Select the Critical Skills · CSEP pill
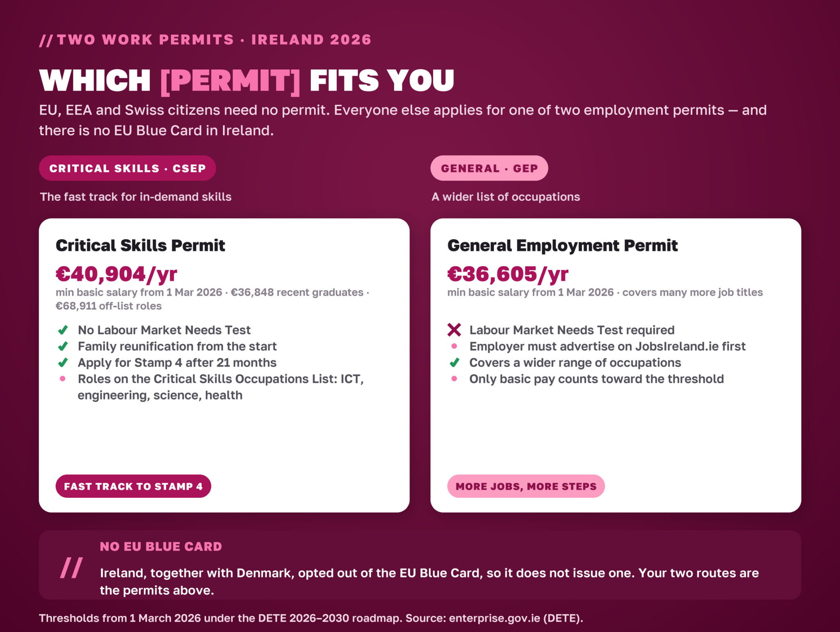Viewport: 840px width, 632px height. (128, 168)
